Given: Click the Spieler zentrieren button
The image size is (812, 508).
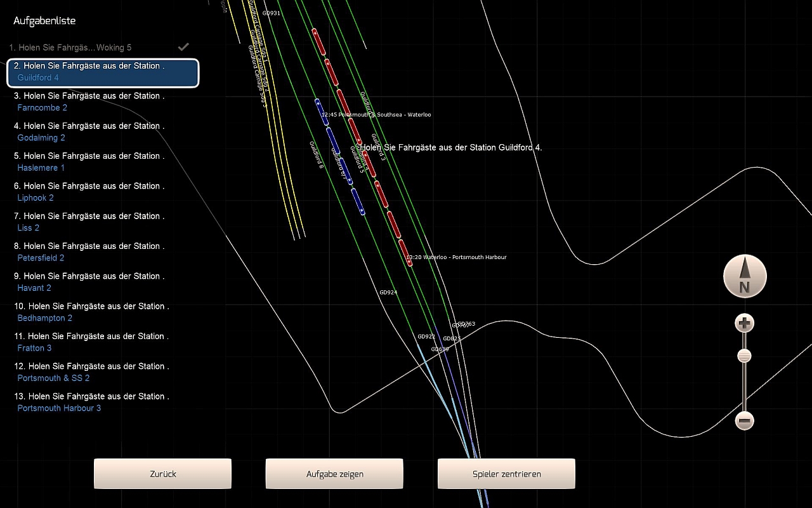Looking at the screenshot, I should point(506,474).
